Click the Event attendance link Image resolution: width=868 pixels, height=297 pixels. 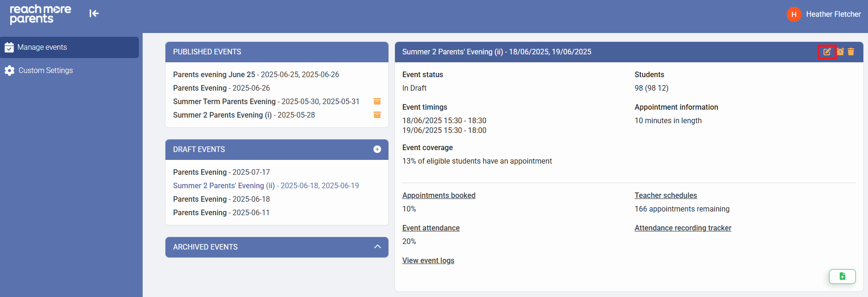click(431, 228)
